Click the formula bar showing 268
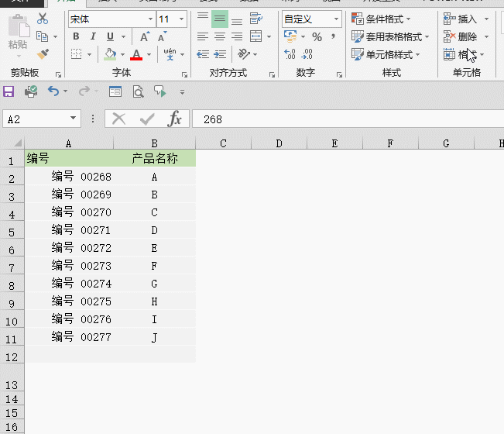504x434 pixels. (348, 119)
